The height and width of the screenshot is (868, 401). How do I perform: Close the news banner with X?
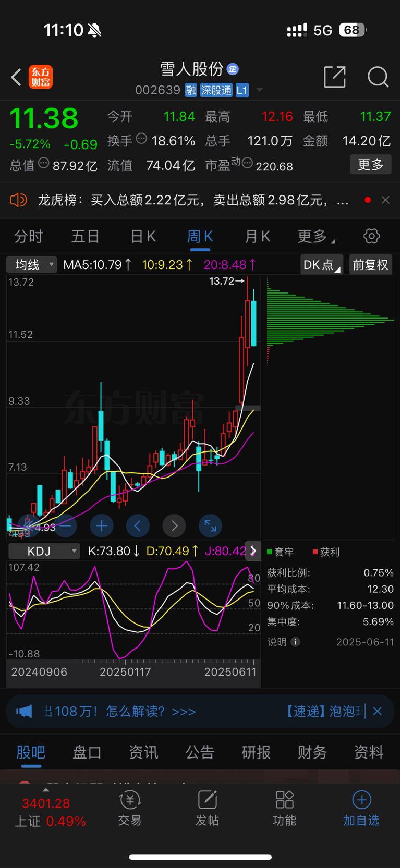378,711
